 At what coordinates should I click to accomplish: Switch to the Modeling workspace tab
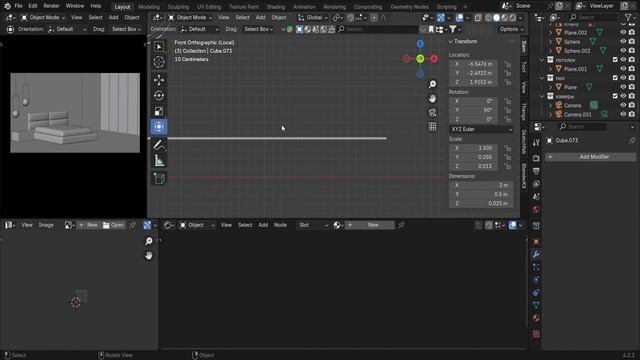(149, 7)
